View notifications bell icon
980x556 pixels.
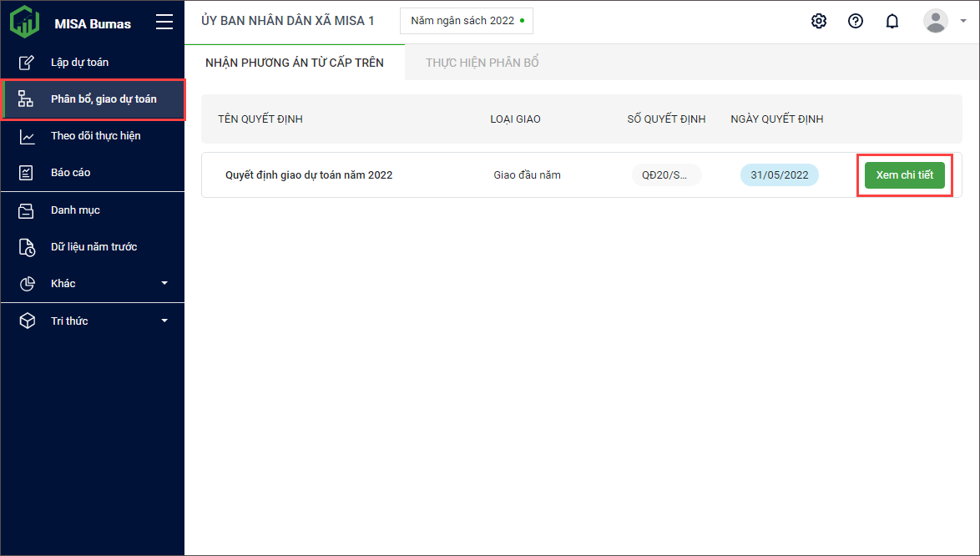892,22
